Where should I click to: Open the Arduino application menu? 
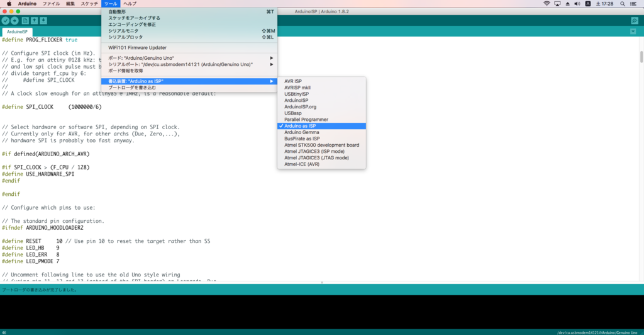pos(27,4)
